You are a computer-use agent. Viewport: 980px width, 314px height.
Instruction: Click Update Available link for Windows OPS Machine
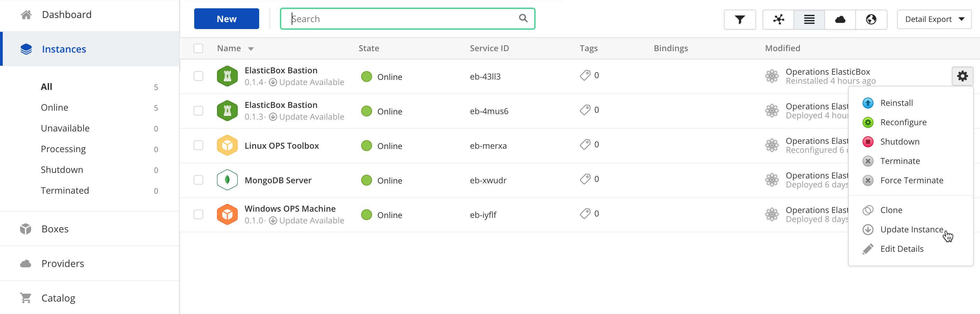pyautogui.click(x=311, y=221)
